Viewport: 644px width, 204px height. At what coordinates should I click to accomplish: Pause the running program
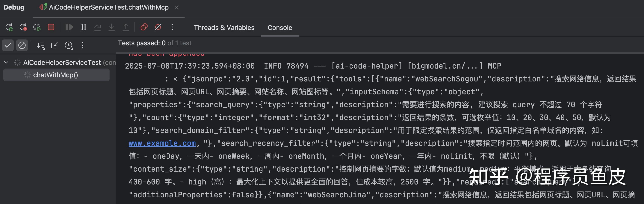pos(83,27)
